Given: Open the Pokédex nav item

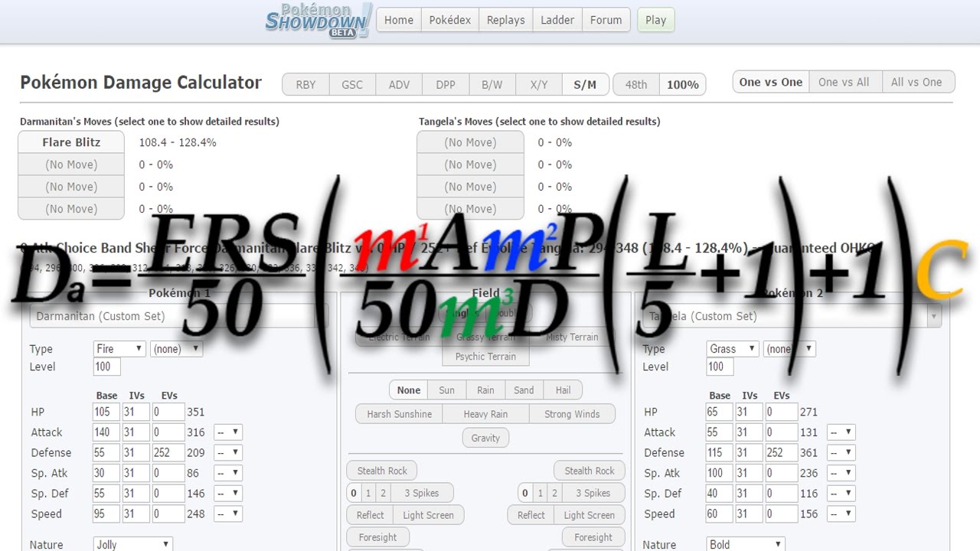Looking at the screenshot, I should [x=451, y=21].
